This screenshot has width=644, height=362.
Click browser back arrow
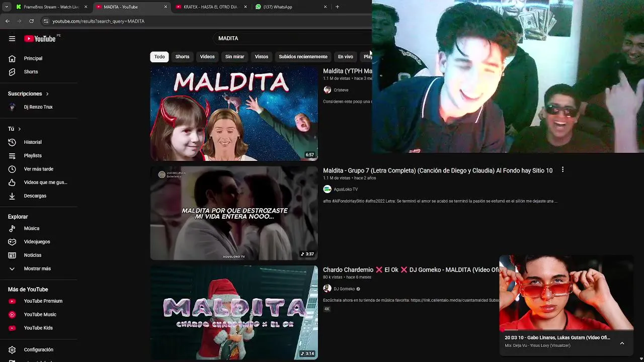coord(7,21)
